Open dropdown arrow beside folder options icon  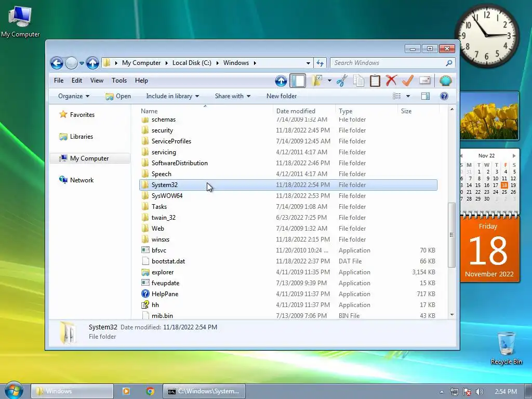pyautogui.click(x=329, y=81)
